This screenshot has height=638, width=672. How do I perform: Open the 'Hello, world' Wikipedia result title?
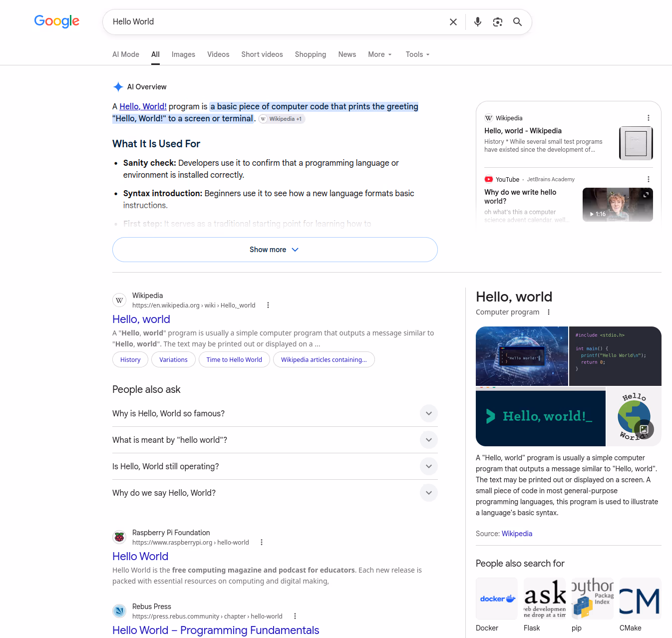[x=141, y=319]
